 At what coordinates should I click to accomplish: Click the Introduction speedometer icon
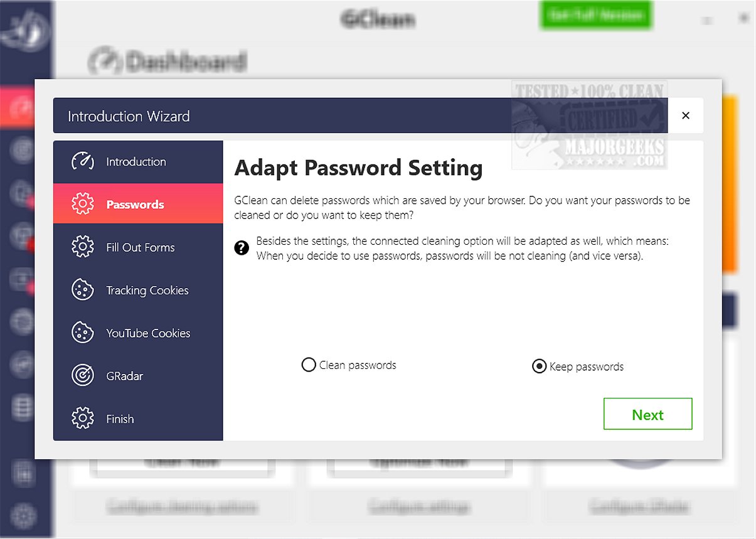[x=83, y=161]
